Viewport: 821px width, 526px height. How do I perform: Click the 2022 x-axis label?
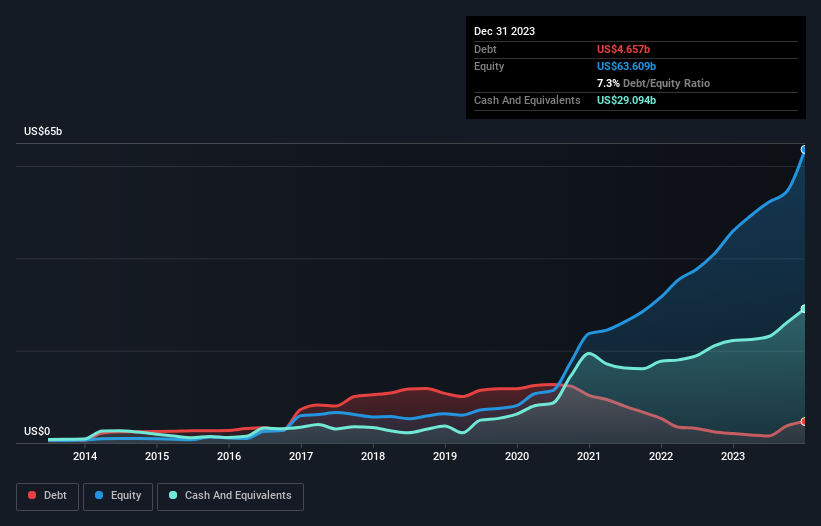point(661,456)
